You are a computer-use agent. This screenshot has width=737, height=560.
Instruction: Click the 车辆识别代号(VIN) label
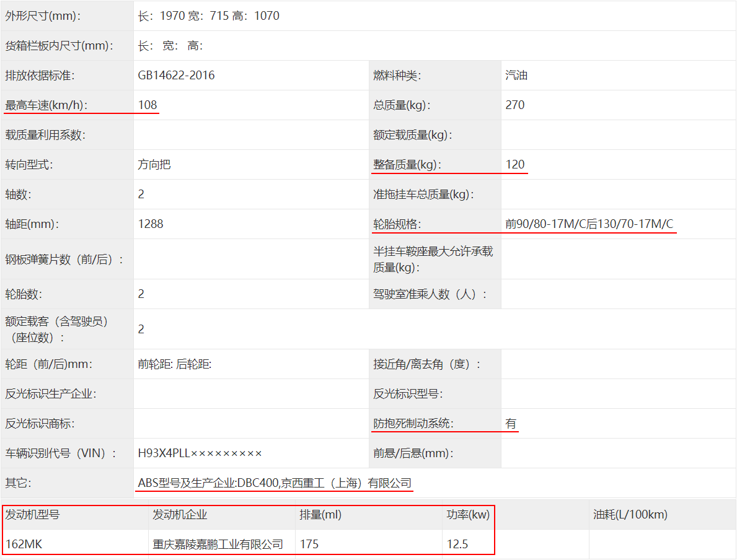pos(61,453)
